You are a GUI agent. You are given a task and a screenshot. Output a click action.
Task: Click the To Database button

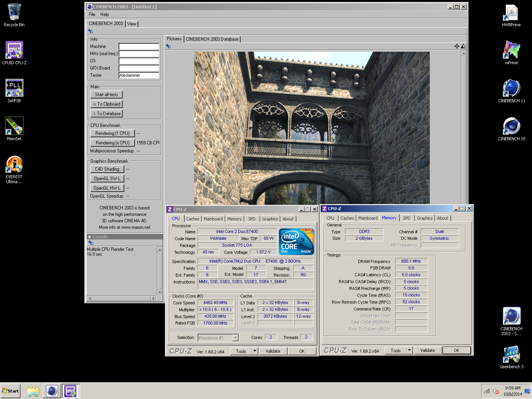coord(106,114)
